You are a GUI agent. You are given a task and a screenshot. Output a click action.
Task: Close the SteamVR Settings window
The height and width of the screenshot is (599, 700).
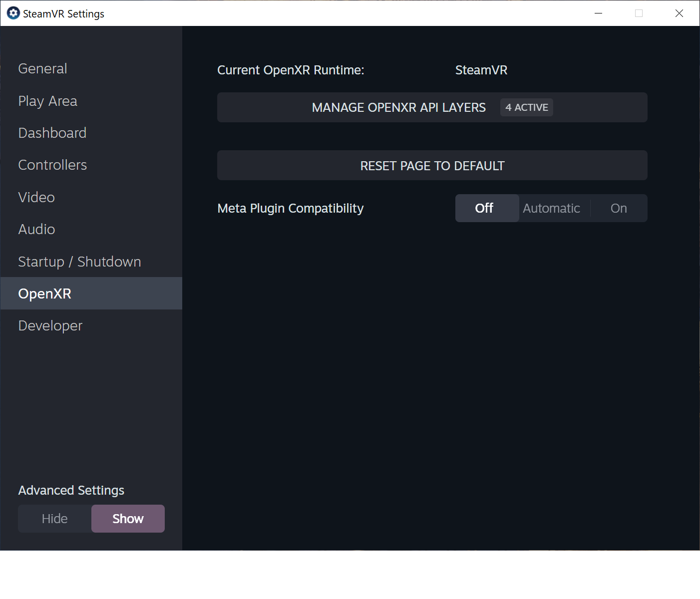(x=679, y=13)
